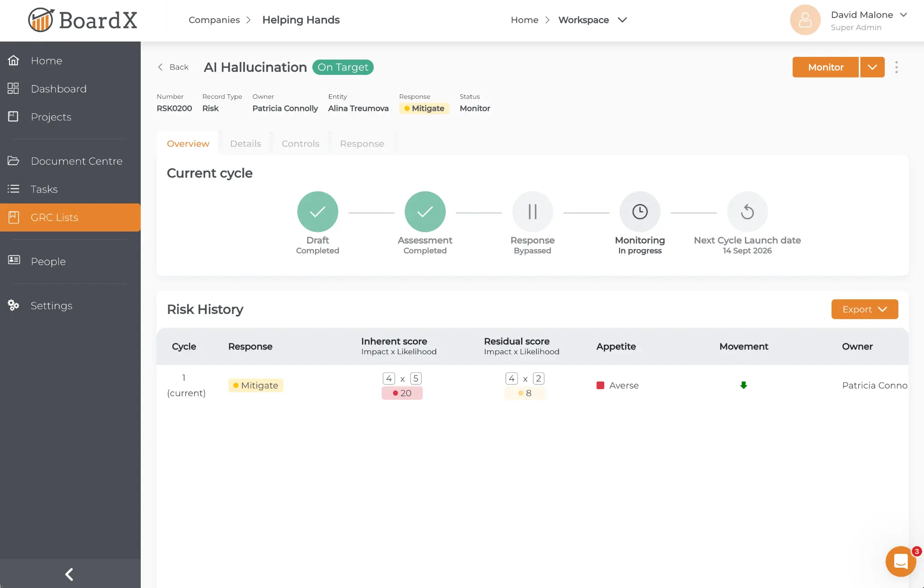Screen dimensions: 924x588
Task: Click the three-dot options menu
Action: click(x=896, y=67)
